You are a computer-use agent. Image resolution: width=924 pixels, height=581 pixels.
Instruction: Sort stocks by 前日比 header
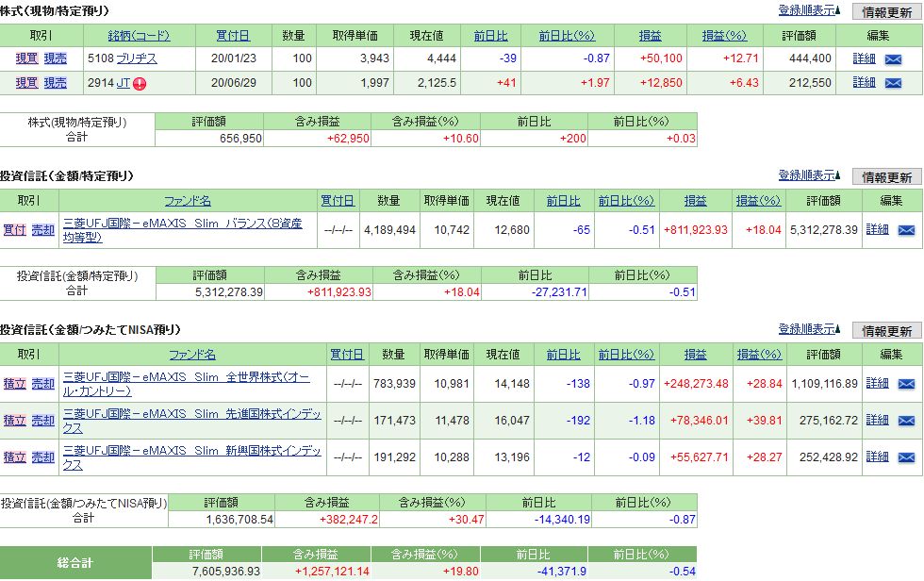490,36
